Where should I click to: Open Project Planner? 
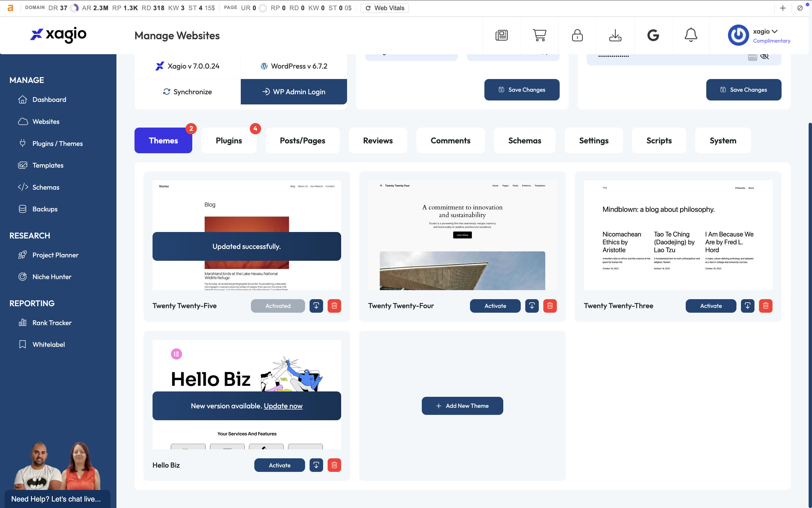(x=49, y=255)
